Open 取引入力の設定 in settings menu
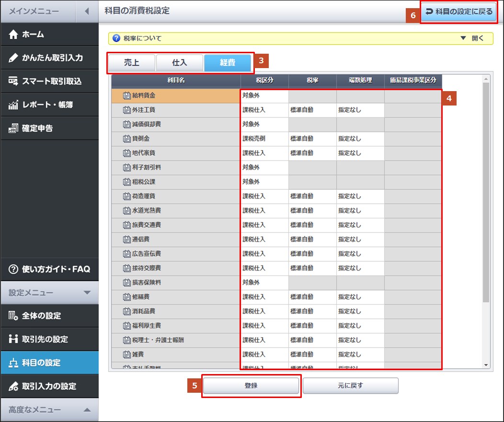This screenshot has width=504, height=422. click(49, 386)
